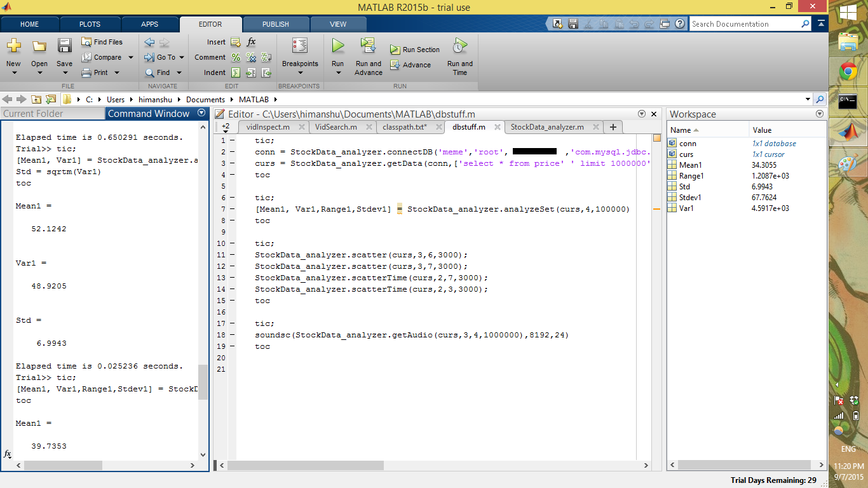
Task: Expand the Find dropdown
Action: coord(179,72)
